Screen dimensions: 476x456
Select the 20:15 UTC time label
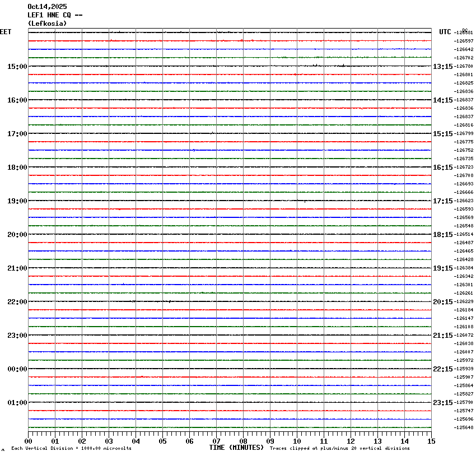(442, 302)
